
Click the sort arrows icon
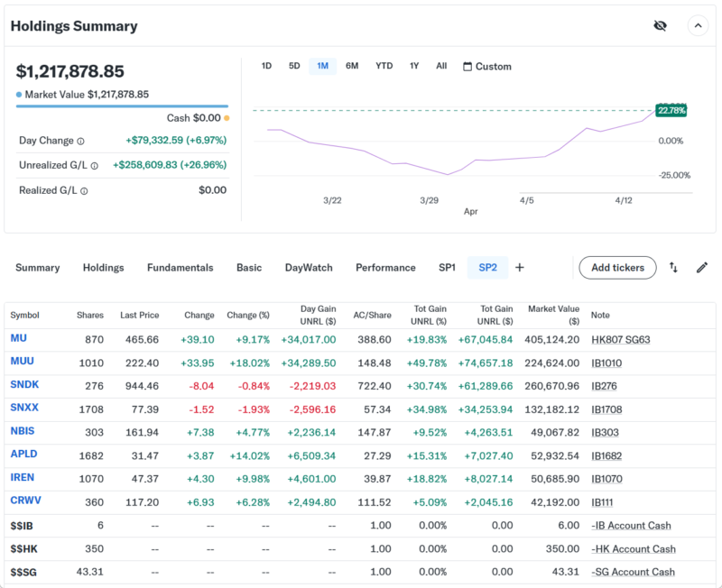tap(673, 268)
